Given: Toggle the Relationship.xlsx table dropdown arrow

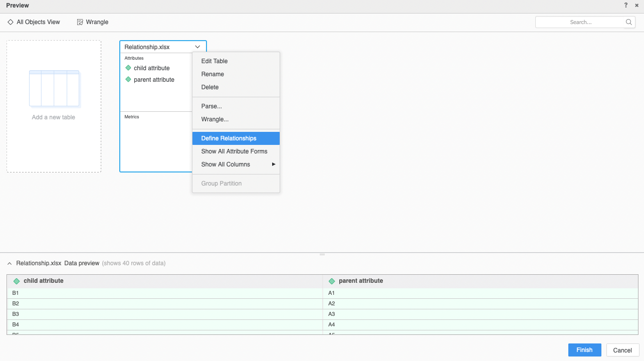Looking at the screenshot, I should coord(197,47).
